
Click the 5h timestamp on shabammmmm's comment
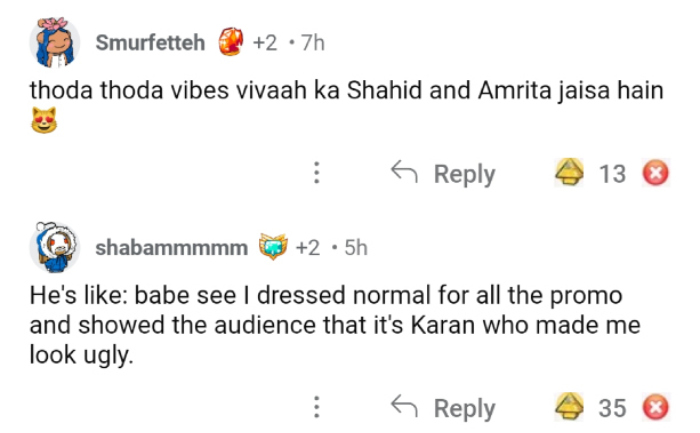[355, 248]
